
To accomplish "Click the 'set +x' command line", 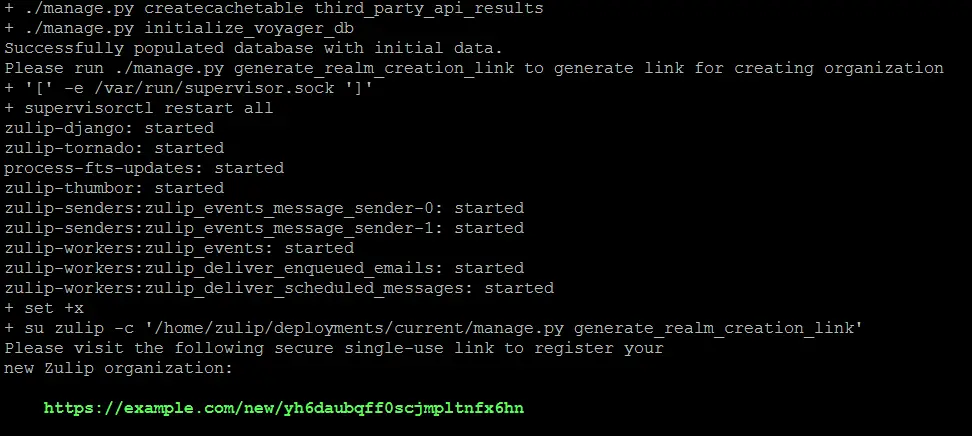I will 44,308.
